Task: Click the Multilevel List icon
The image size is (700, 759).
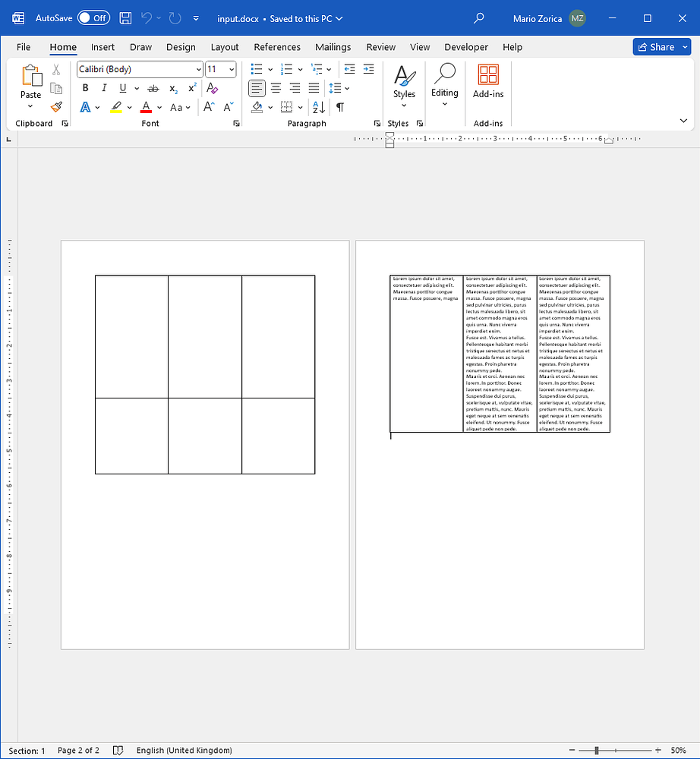Action: click(x=316, y=69)
